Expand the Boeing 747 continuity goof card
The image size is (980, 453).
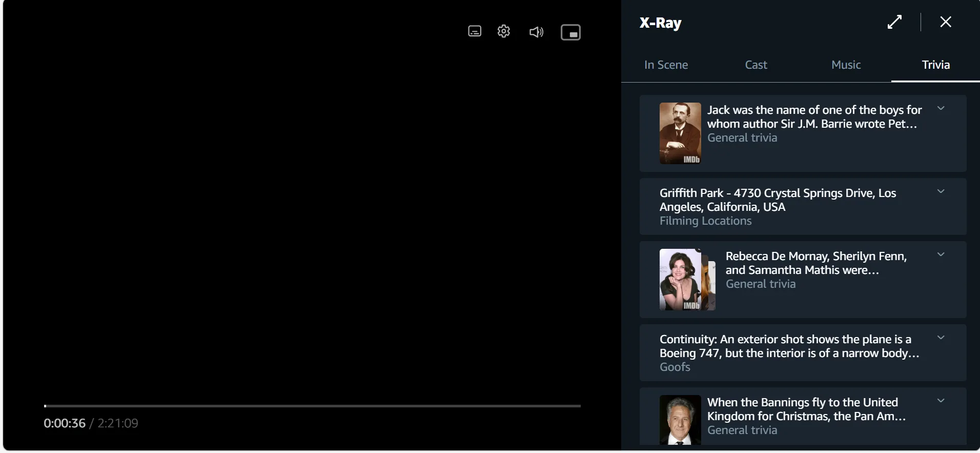tap(941, 338)
